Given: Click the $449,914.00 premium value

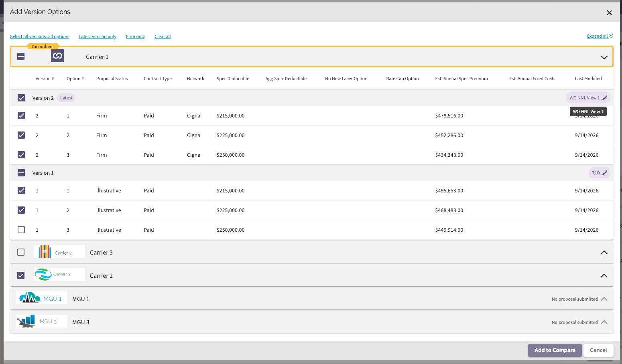Looking at the screenshot, I should (449, 230).
